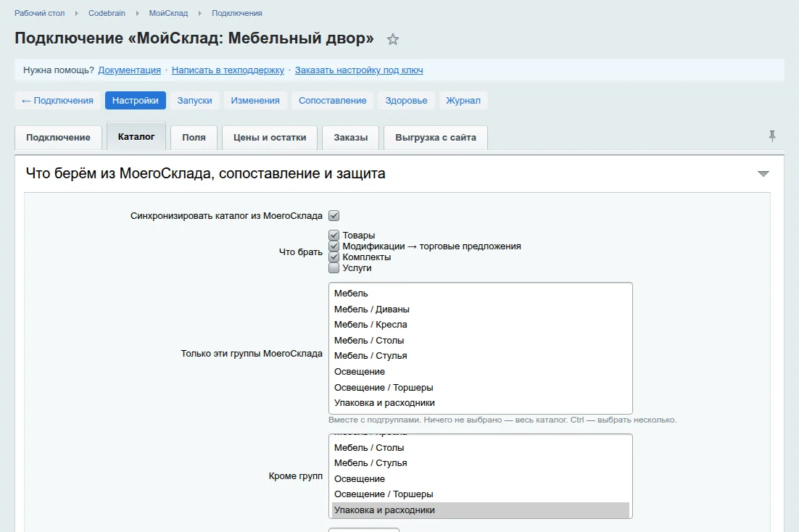Choose «Мебель / Стулья» in «Кроме групп» list
799x532 pixels.
(481, 463)
